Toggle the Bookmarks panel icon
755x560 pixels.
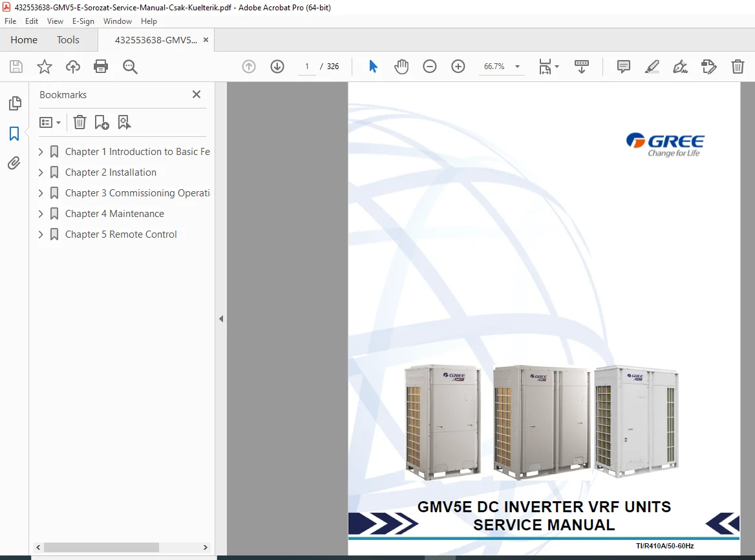(14, 133)
